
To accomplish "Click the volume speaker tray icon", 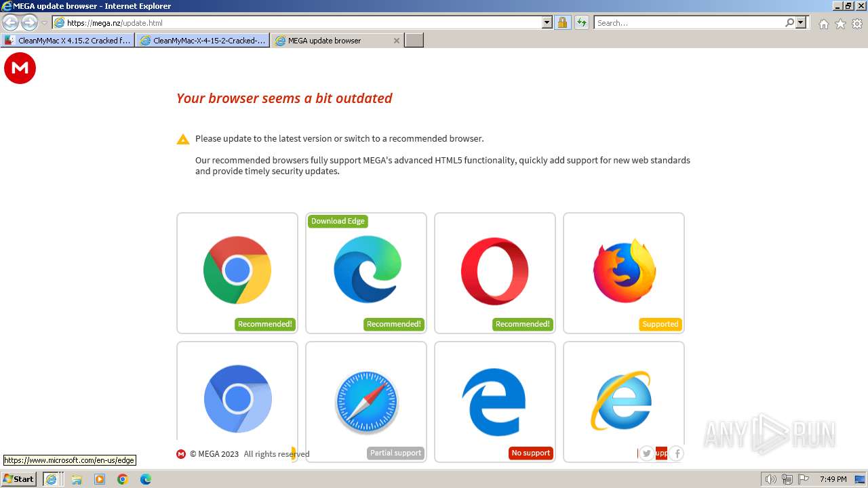I will coord(770,479).
